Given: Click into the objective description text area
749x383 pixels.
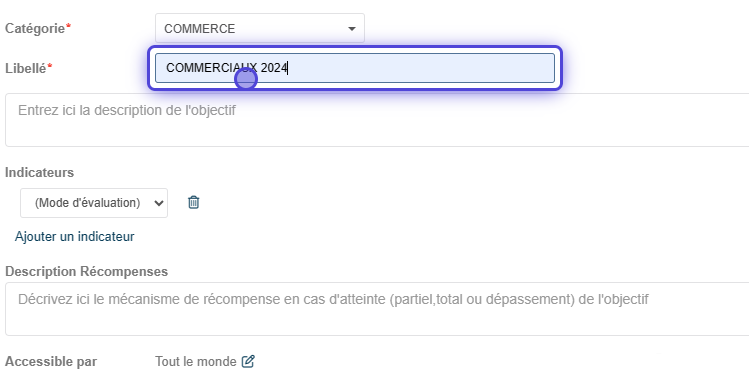Looking at the screenshot, I should click(377, 120).
